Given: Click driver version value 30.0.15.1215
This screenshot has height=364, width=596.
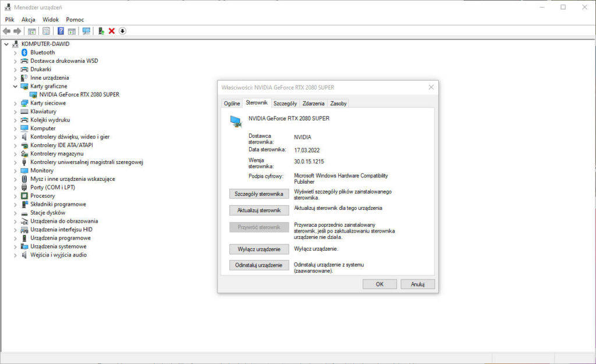Looking at the screenshot, I should click(309, 162).
